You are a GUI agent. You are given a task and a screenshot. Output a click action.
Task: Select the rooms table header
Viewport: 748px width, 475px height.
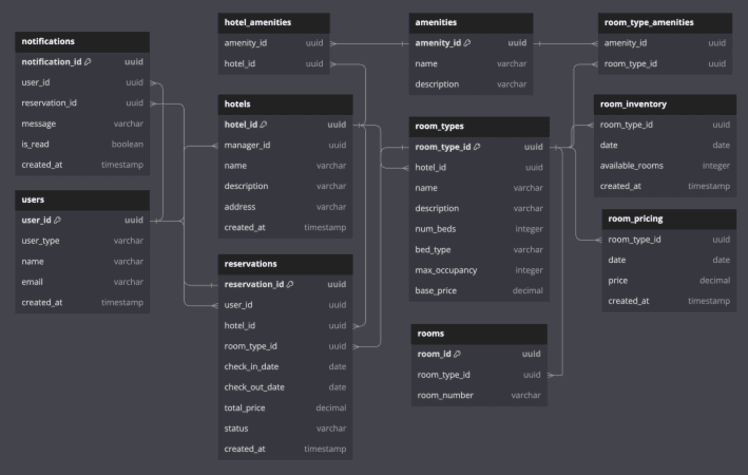point(479,334)
